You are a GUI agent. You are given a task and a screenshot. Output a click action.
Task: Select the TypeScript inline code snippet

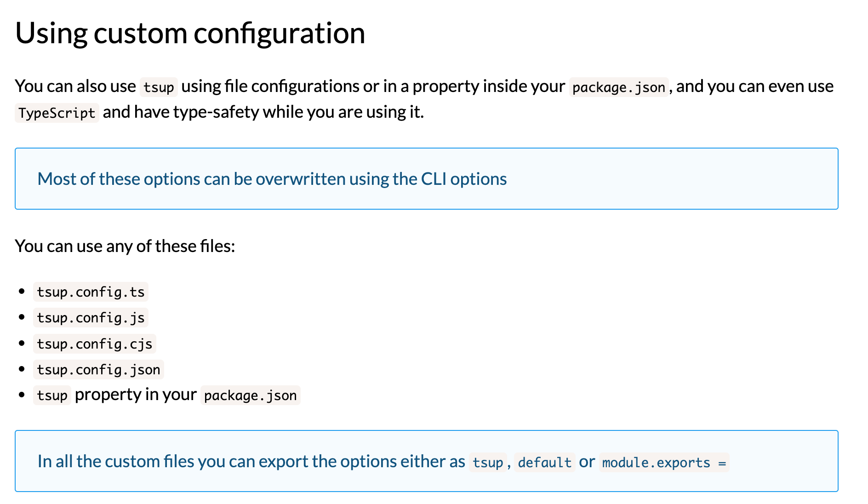(x=57, y=113)
